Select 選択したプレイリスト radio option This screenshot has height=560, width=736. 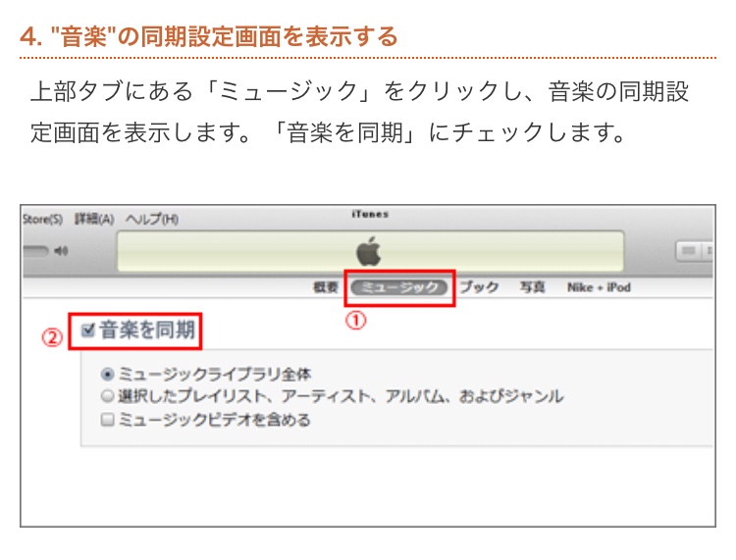108,396
